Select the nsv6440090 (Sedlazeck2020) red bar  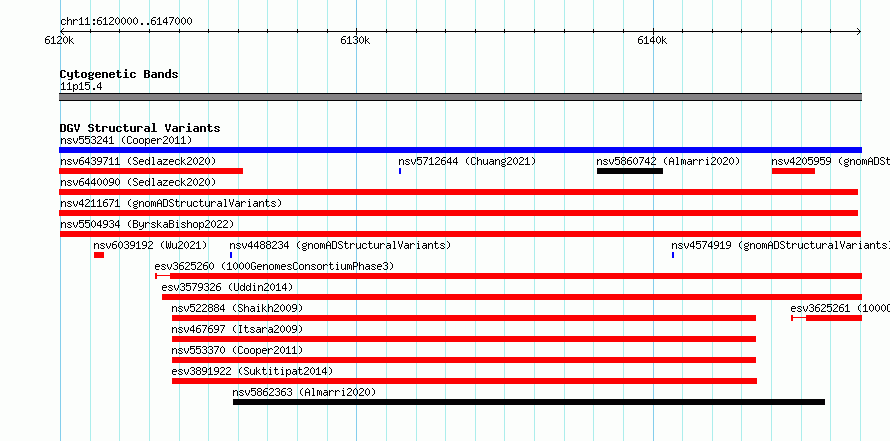[459, 192]
